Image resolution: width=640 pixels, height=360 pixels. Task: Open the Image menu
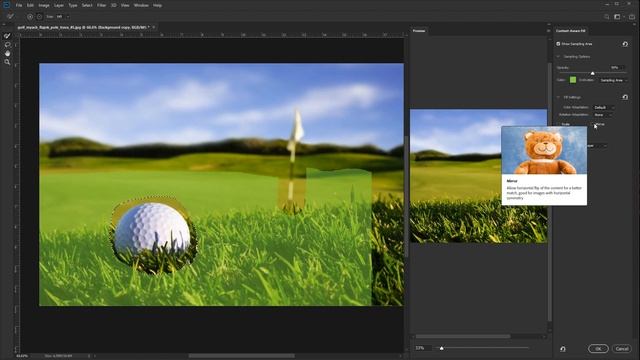(44, 5)
